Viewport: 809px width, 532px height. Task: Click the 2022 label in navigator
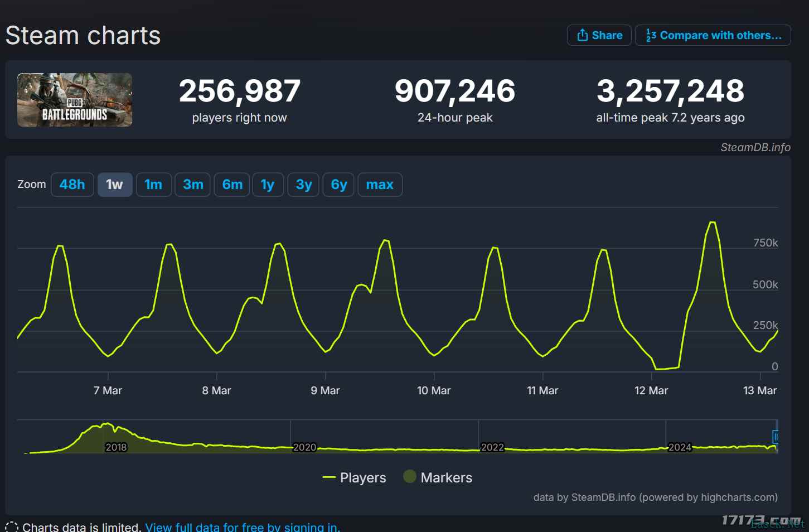pos(492,447)
